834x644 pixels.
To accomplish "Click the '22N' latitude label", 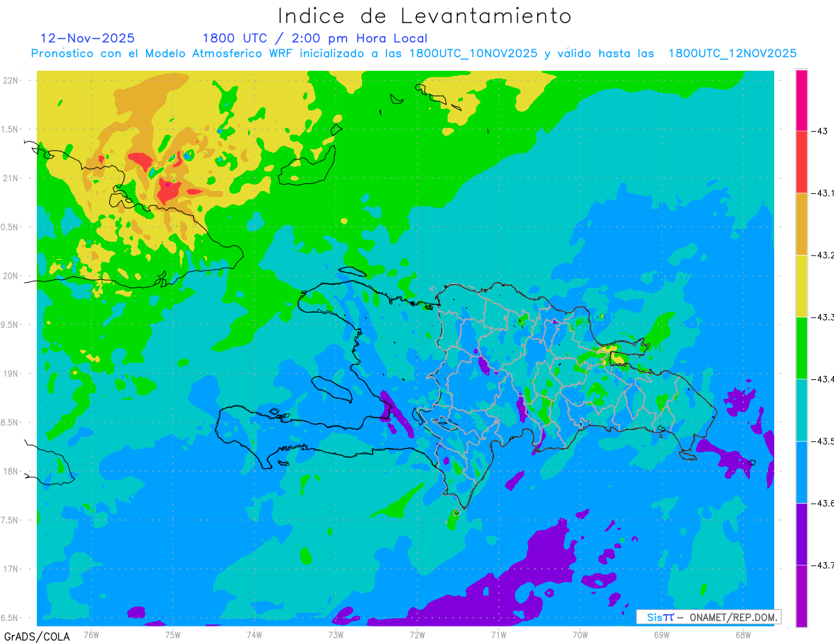I will click(12, 81).
